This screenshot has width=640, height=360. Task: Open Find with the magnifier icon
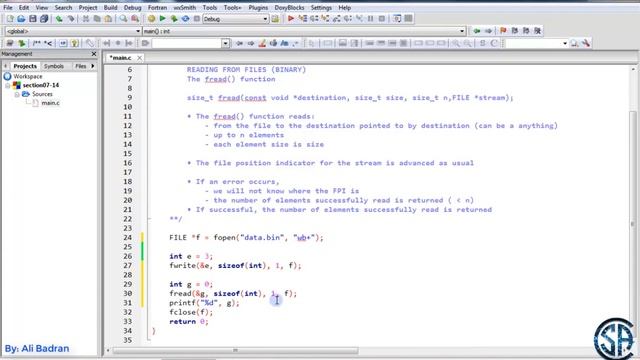(123, 19)
